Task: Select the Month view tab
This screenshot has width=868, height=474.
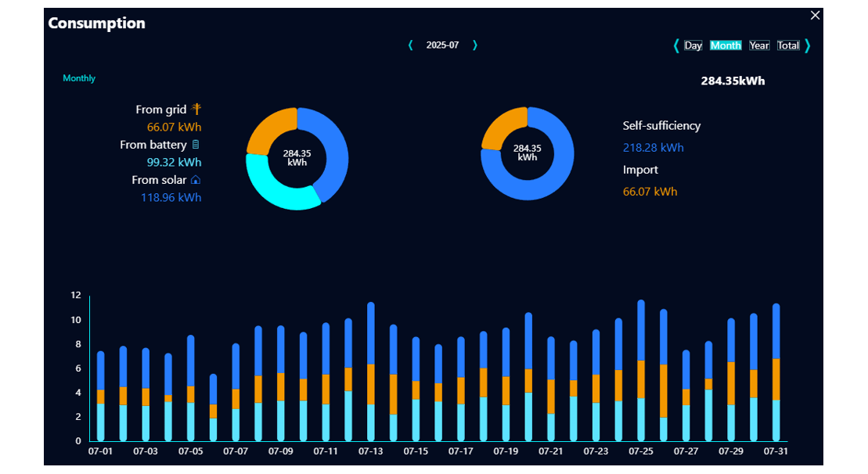Action: click(x=725, y=45)
